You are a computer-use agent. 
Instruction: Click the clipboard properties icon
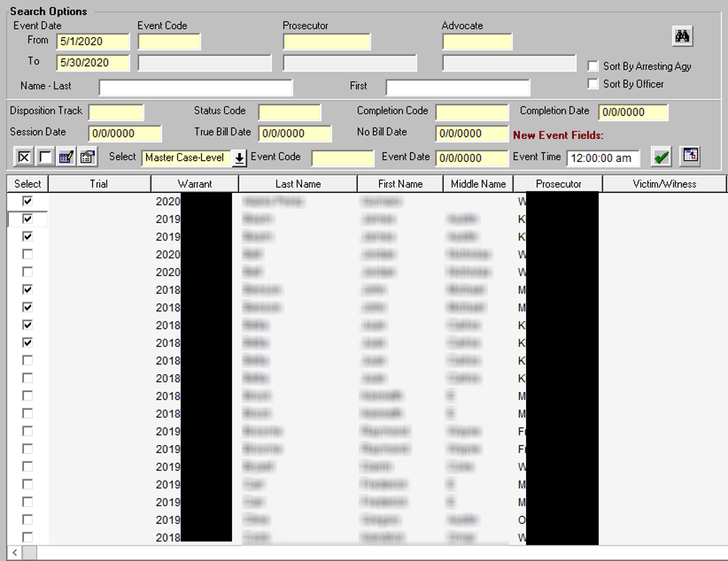(88, 157)
